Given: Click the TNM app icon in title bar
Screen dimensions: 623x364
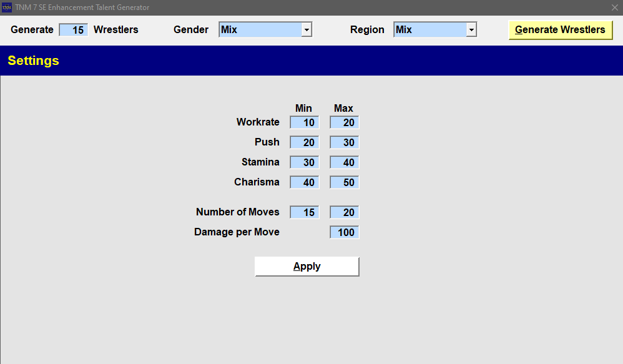Looking at the screenshot, I should coord(7,7).
